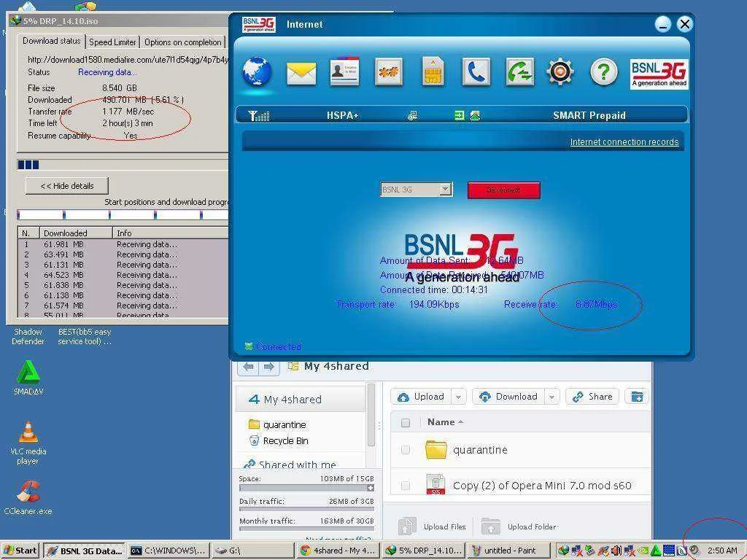
Task: Click the Downloaded column header
Action: [x=76, y=233]
